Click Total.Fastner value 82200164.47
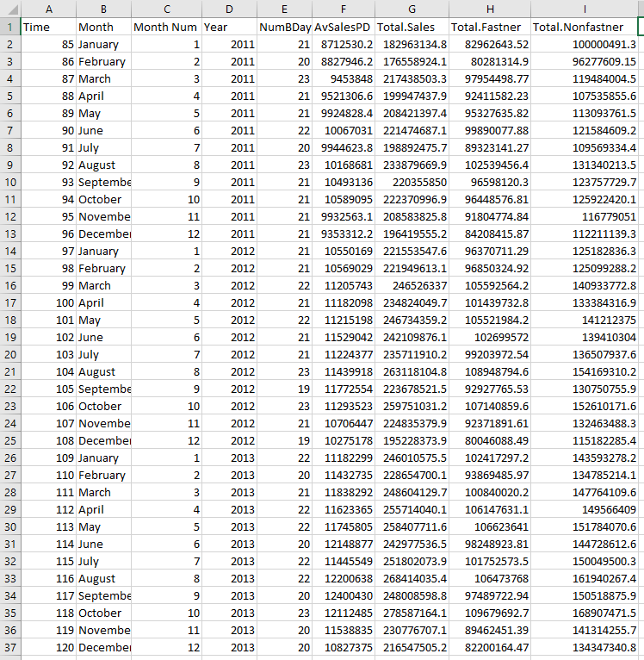This screenshot has height=660, width=644. (x=490, y=647)
